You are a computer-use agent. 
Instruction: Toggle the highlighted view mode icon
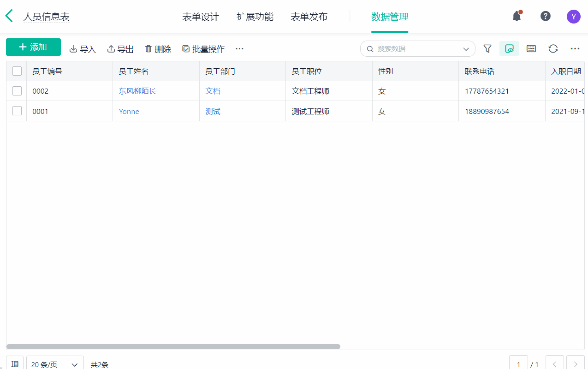509,48
